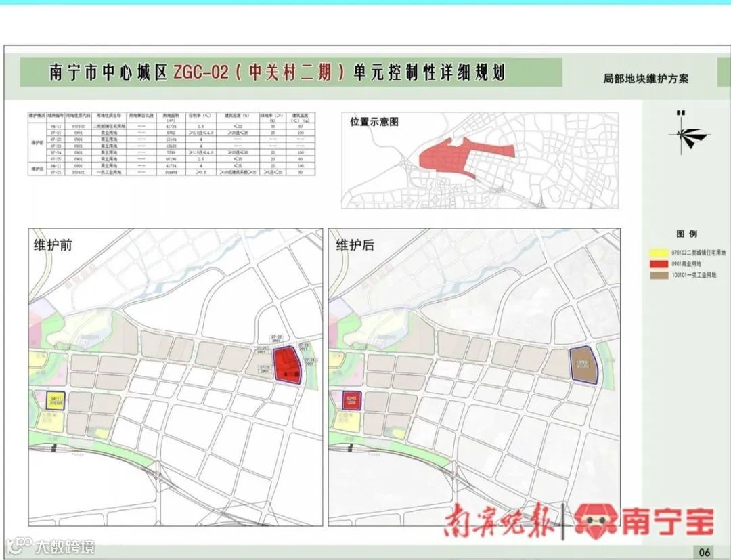This screenshot has height=560, width=731.
Task: Click the area cell 65196
Action: 171,159
